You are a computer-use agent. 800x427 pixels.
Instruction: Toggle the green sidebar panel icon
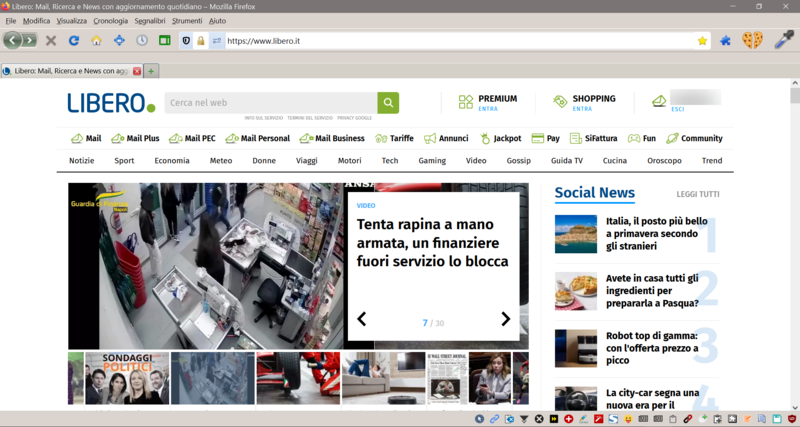(x=164, y=40)
